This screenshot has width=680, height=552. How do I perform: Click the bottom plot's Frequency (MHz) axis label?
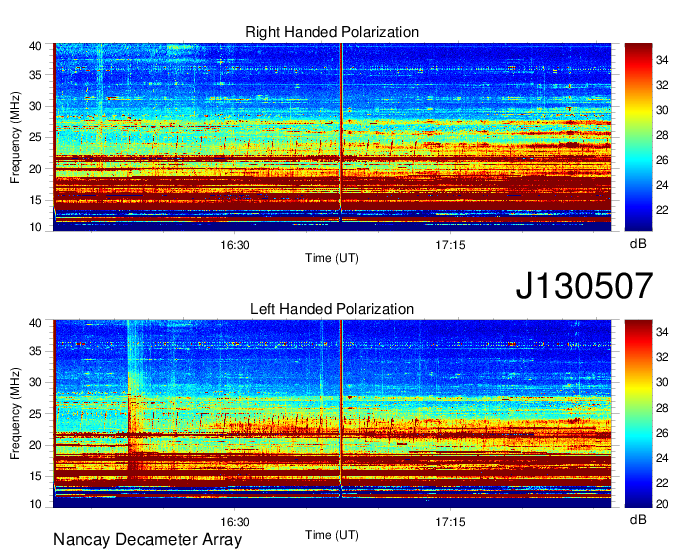pos(15,414)
